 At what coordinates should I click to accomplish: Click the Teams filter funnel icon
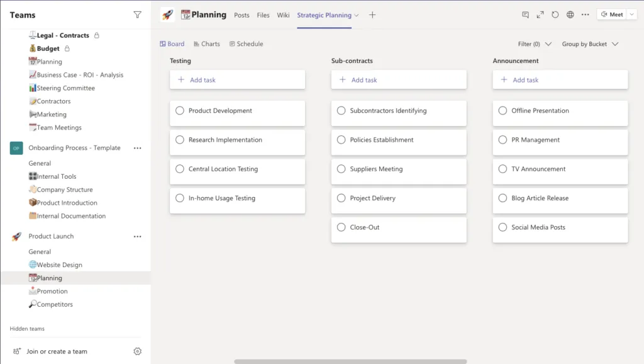click(x=137, y=15)
